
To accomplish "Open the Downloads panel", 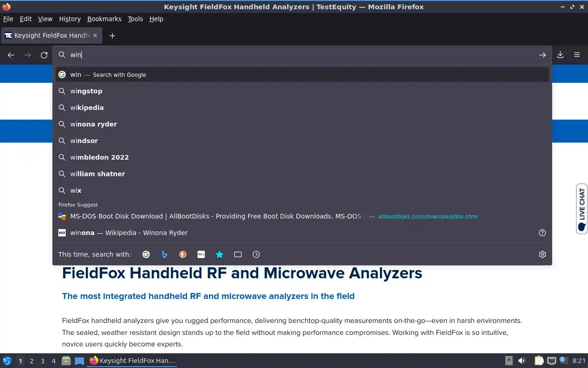I will pyautogui.click(x=560, y=55).
